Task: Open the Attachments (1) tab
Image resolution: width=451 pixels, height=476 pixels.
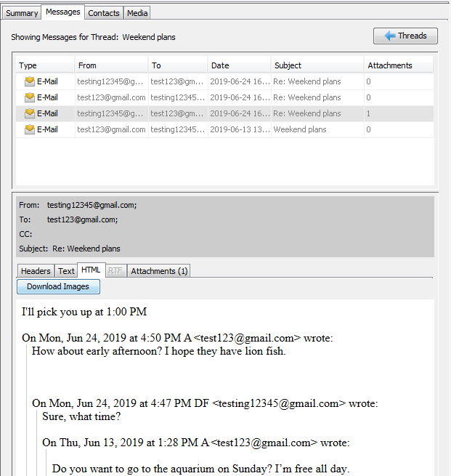Action: pyautogui.click(x=159, y=271)
